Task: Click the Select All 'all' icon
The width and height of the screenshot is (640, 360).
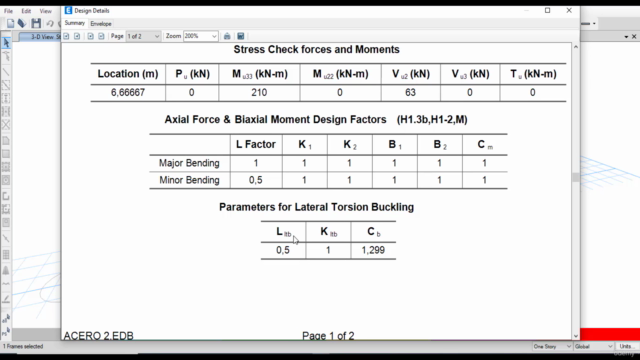Action: [x=6, y=318]
